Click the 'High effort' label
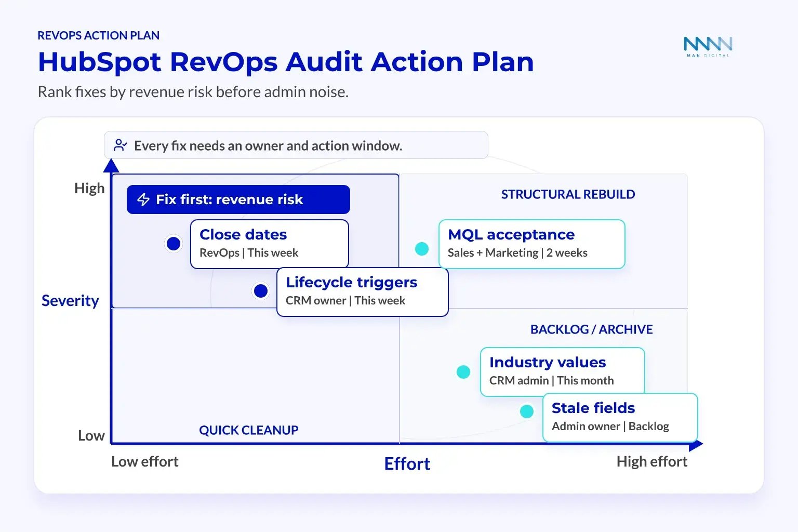Screen dimensions: 798x532 click(x=652, y=461)
